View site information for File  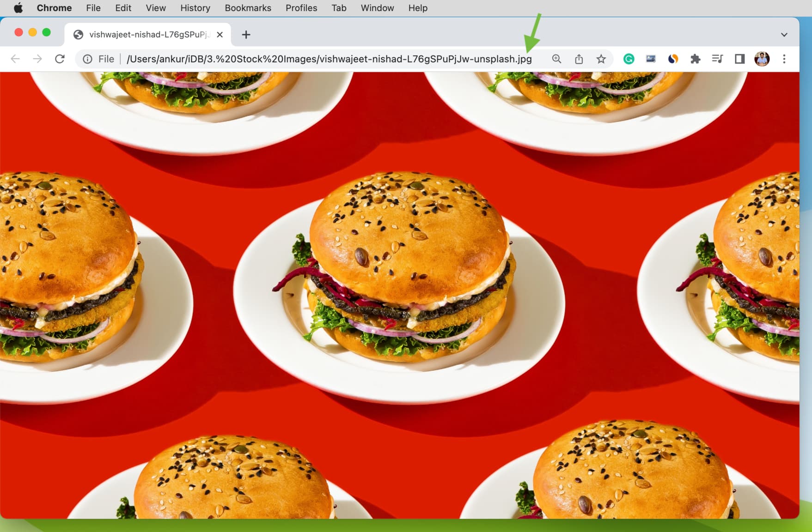tap(87, 59)
